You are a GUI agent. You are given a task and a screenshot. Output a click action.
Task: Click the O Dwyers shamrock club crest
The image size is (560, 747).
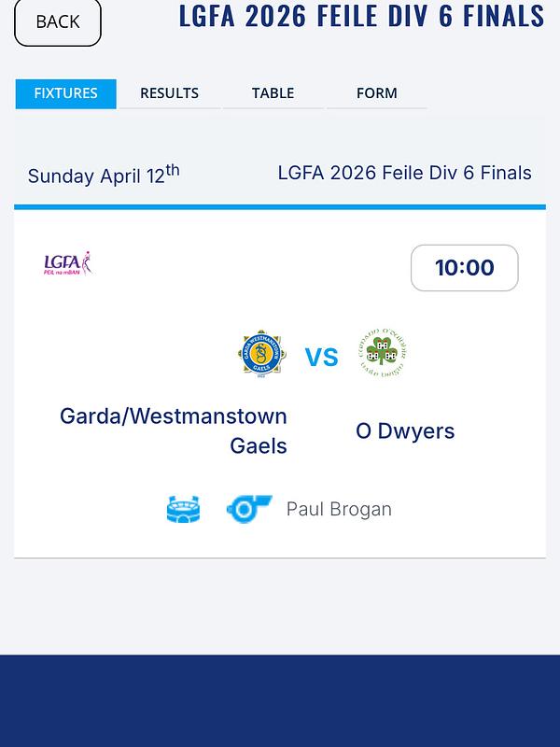coord(381,353)
